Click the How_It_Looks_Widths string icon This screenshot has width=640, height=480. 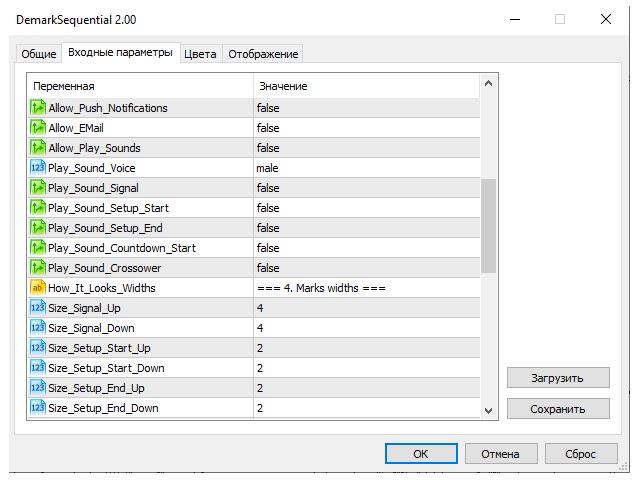(x=38, y=288)
